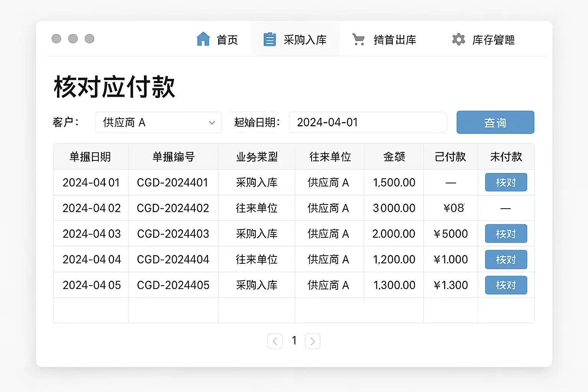This screenshot has width=588, height=392.
Task: Click the inventory gear icon
Action: [458, 39]
